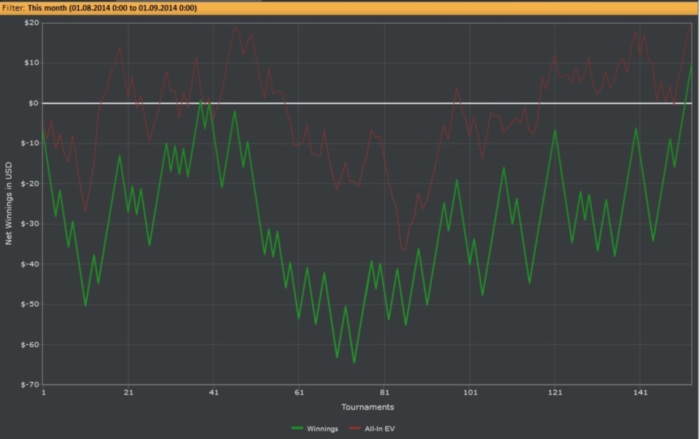
Task: Click the x-axis label 41
Action: coord(214,393)
